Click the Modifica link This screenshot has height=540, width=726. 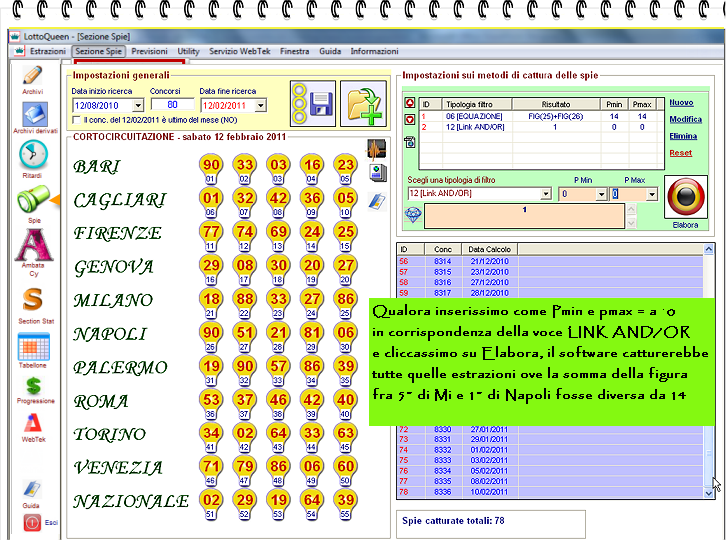(685, 119)
